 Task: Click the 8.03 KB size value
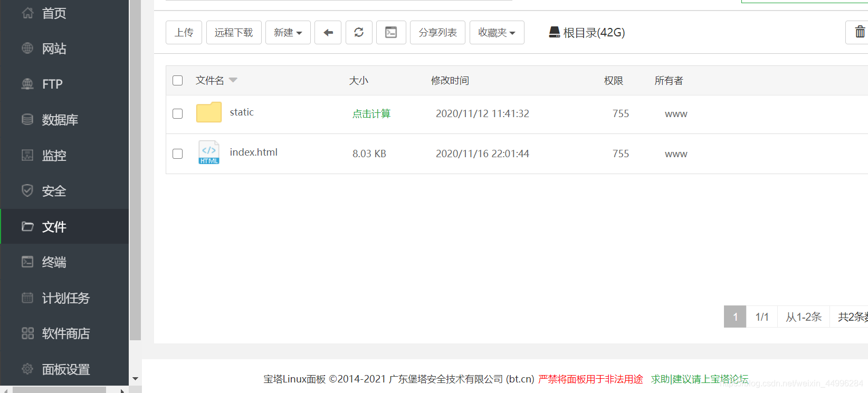pos(369,154)
